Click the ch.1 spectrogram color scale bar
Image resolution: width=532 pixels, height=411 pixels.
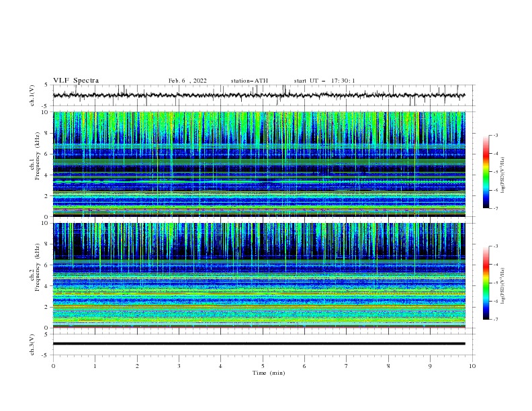tap(486, 172)
